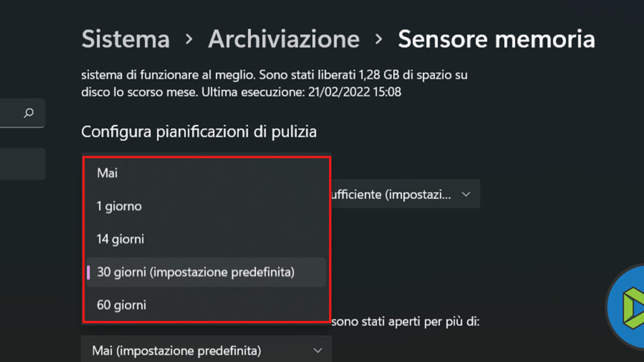
Task: Click the search magnifier icon
Action: (x=29, y=113)
